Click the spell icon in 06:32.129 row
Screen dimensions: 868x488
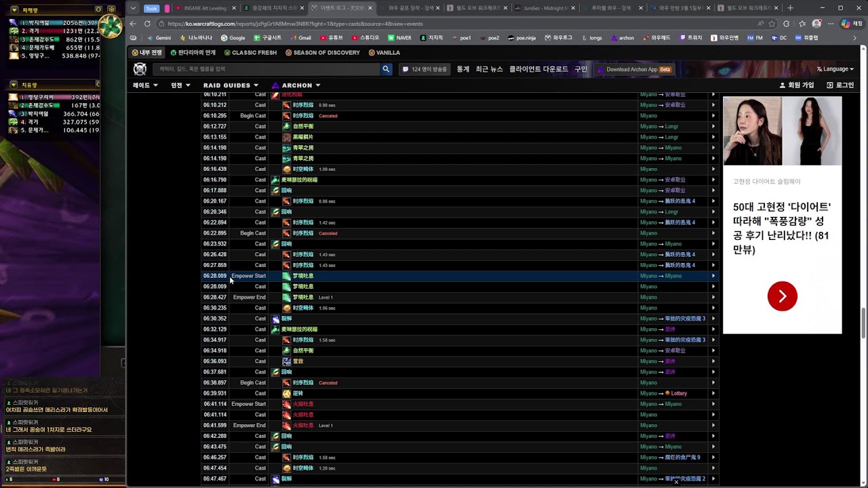click(x=275, y=329)
